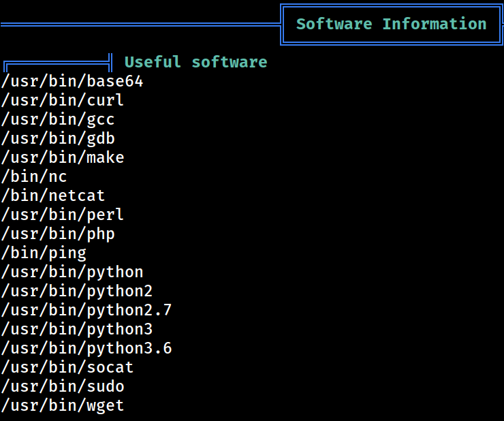Select the /usr/bin/python line
This screenshot has width=504, height=421.
pyautogui.click(x=72, y=272)
